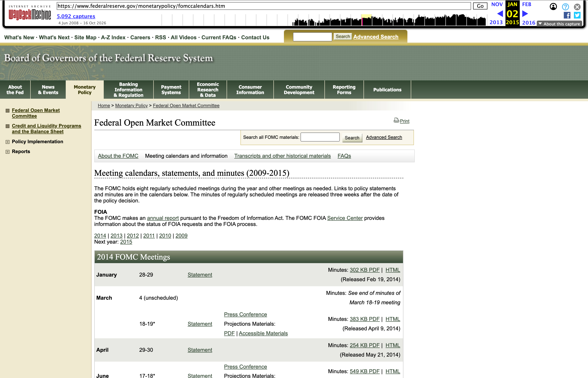Open Publications menu
588x378 pixels.
[387, 90]
